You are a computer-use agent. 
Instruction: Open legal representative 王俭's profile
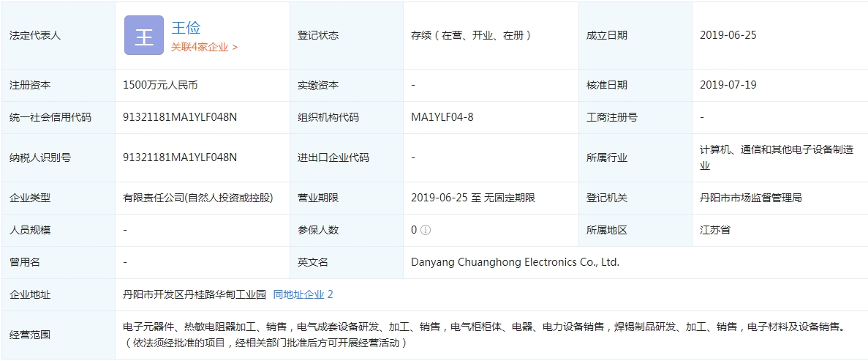(185, 28)
